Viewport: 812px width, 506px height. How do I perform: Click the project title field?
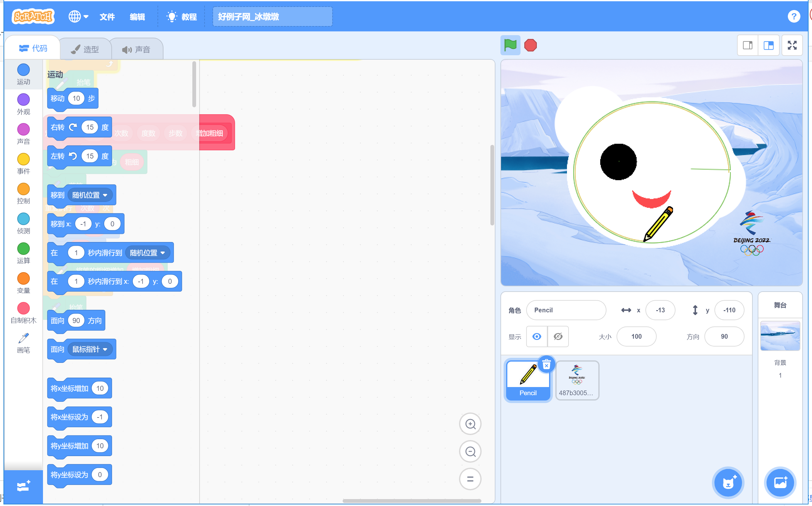pos(272,16)
